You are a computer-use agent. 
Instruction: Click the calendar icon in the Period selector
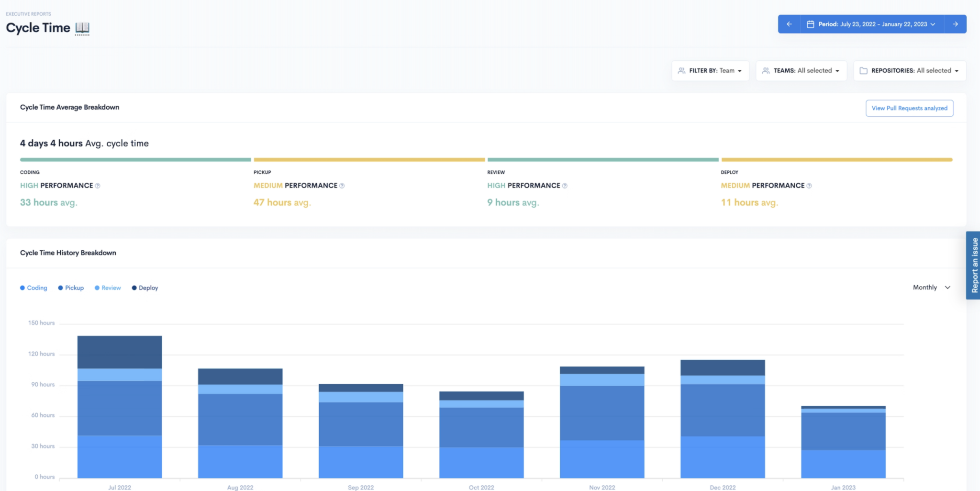pyautogui.click(x=811, y=23)
